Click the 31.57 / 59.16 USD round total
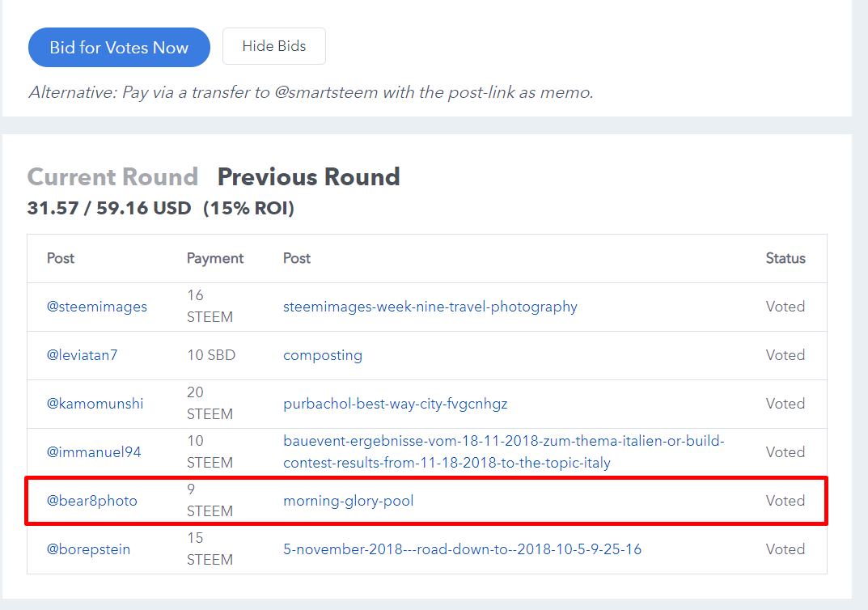 click(x=109, y=208)
